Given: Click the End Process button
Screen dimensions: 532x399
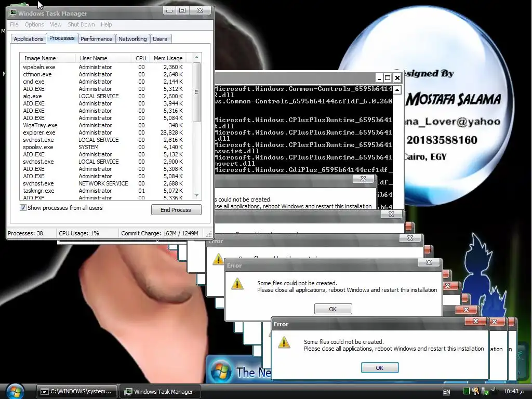Looking at the screenshot, I should [x=176, y=210].
